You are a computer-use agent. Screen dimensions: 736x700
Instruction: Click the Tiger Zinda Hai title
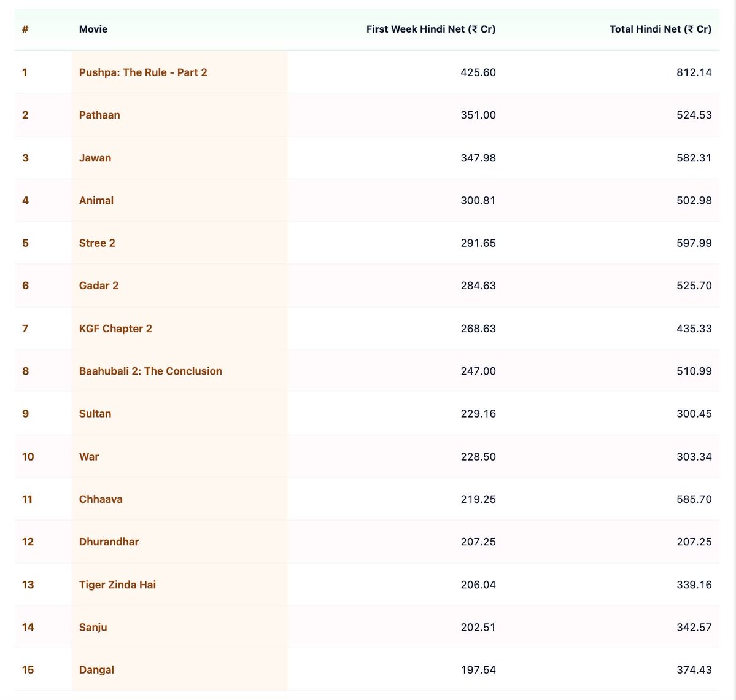click(x=117, y=585)
